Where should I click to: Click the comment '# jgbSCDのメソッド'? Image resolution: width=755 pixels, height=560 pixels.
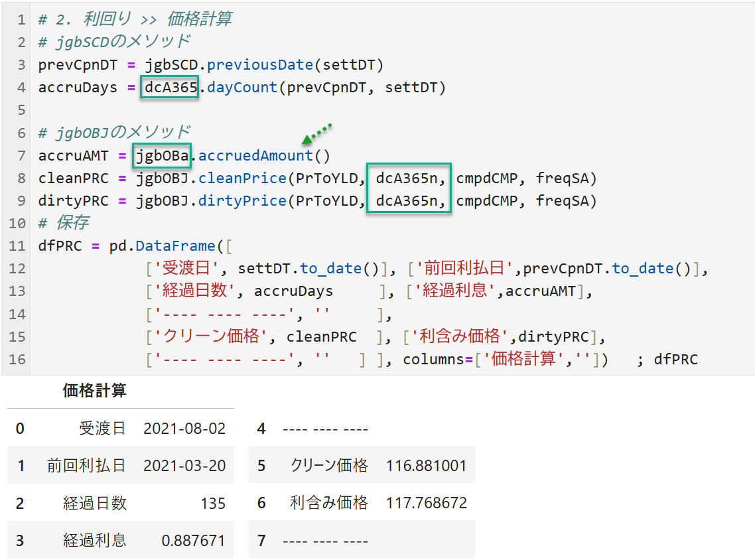(x=115, y=42)
